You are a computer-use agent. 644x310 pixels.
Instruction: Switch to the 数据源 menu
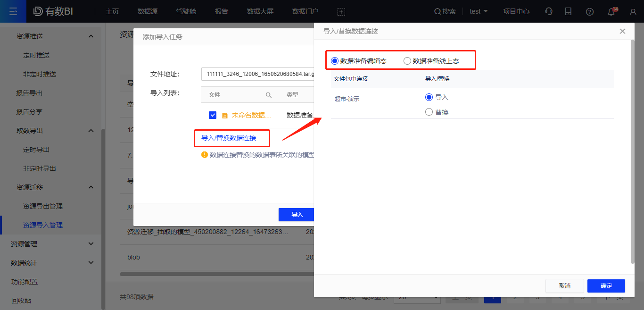tap(147, 11)
